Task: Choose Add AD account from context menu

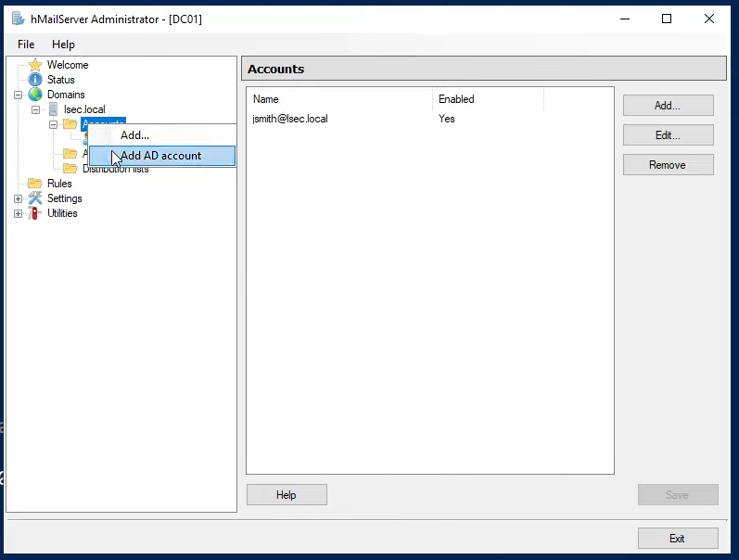Action: (162, 156)
